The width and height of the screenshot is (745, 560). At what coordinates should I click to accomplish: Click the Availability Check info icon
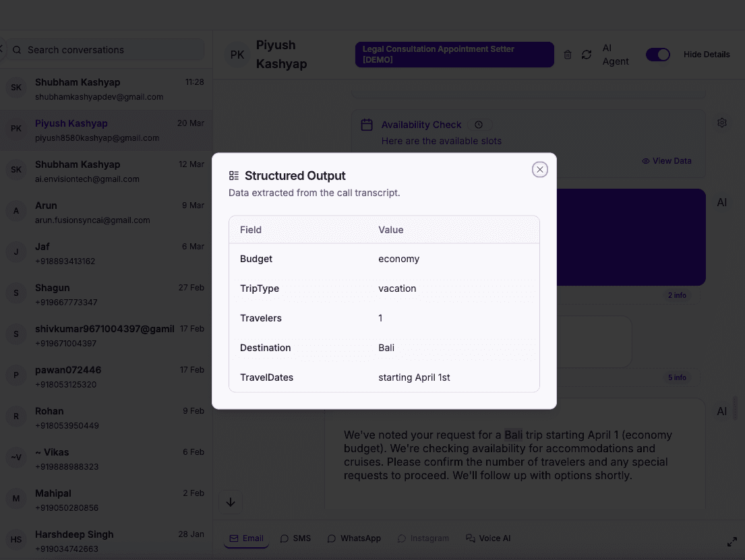[479, 125]
